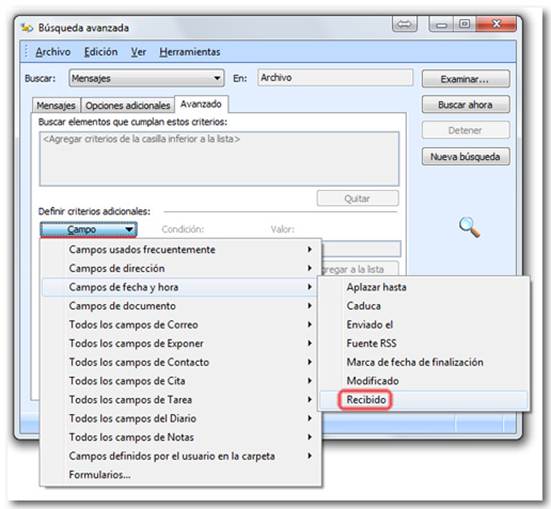The width and height of the screenshot is (551, 509).
Task: Select Marca de fecha de finalización
Action: click(x=423, y=362)
